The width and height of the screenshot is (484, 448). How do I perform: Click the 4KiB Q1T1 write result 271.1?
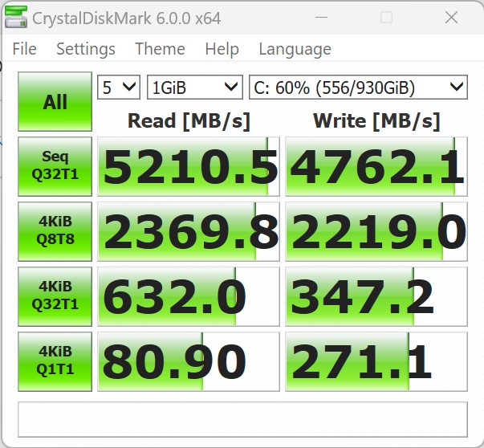(376, 361)
